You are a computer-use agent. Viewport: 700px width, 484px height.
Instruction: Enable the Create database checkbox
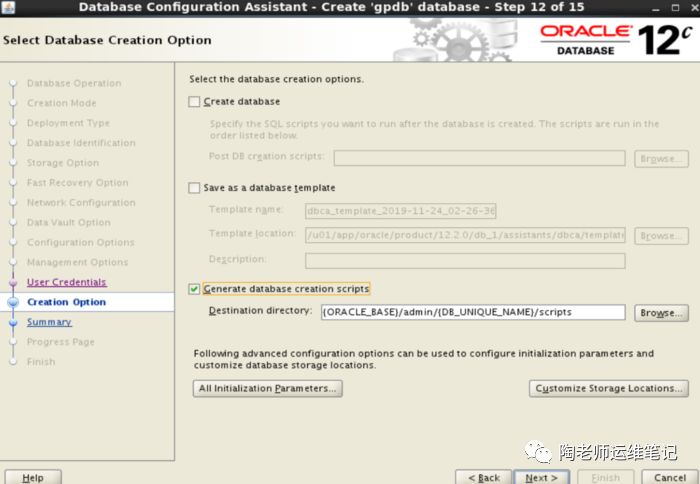[195, 102]
